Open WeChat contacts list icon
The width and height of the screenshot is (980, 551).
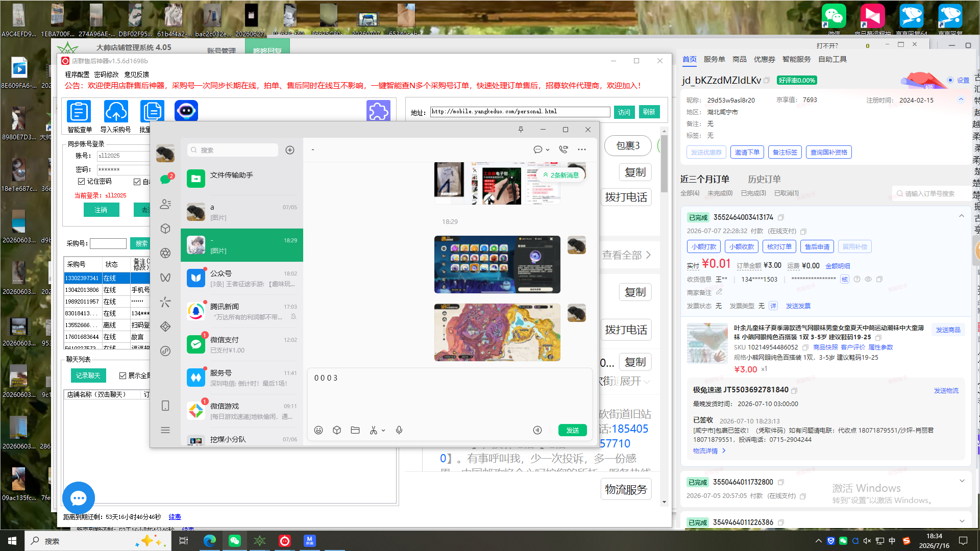click(x=165, y=204)
